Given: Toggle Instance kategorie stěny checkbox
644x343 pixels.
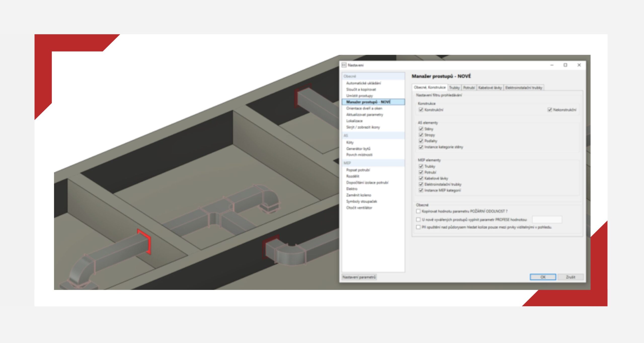Looking at the screenshot, I should 421,147.
